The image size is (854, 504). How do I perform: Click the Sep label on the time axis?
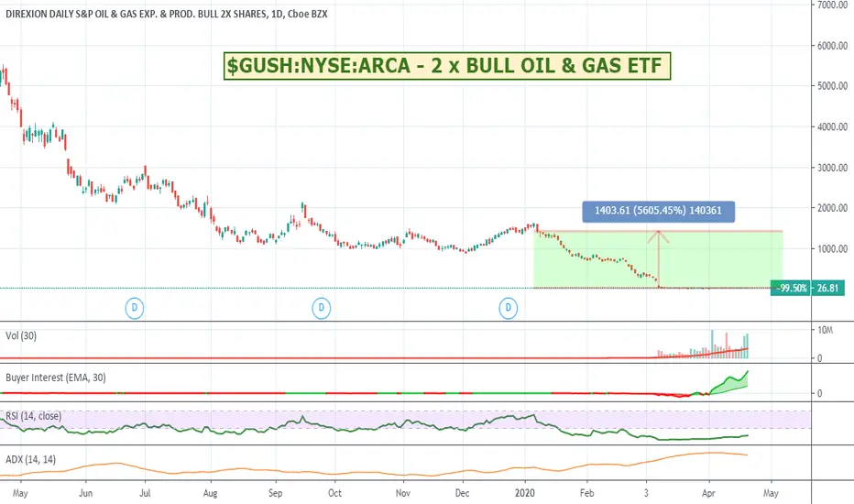(275, 493)
